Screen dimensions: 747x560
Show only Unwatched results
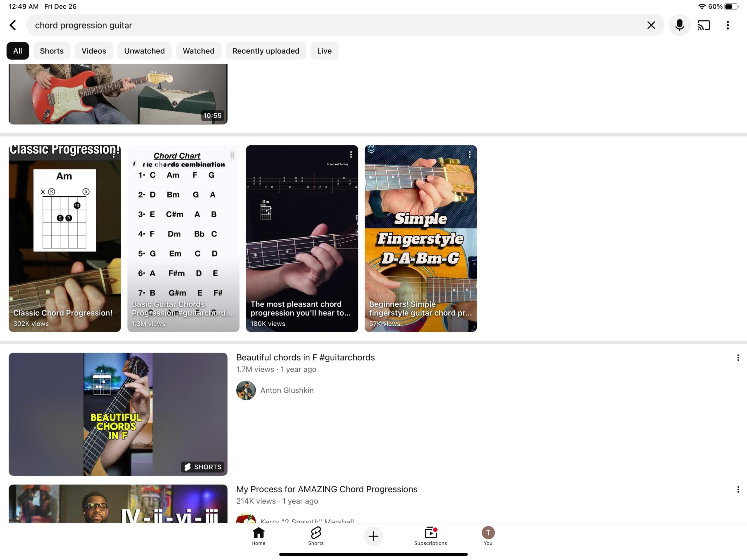coord(145,51)
